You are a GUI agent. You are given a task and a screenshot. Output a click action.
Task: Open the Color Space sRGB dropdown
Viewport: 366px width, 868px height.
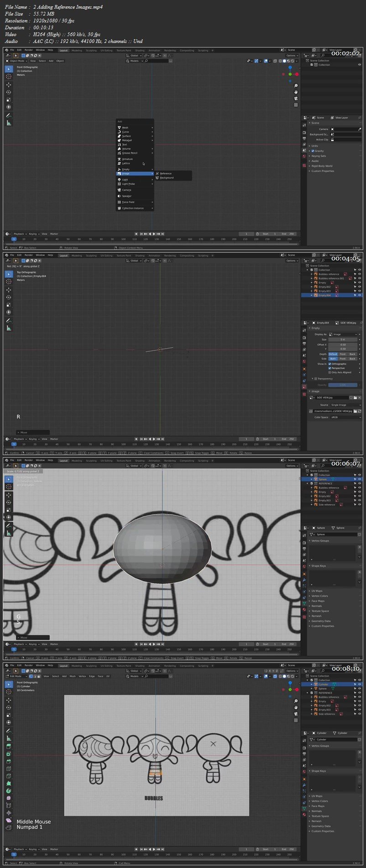(x=345, y=417)
